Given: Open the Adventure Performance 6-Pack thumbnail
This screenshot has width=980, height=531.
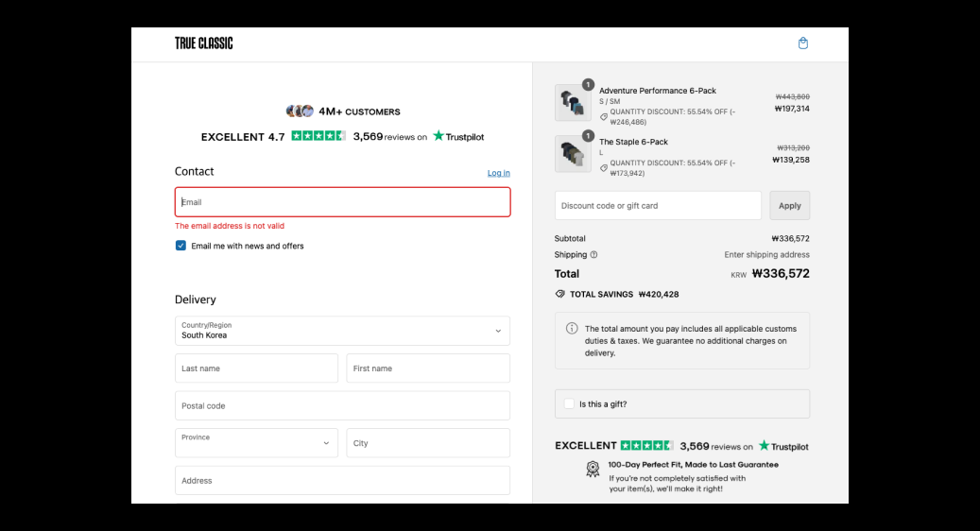Looking at the screenshot, I should point(573,102).
